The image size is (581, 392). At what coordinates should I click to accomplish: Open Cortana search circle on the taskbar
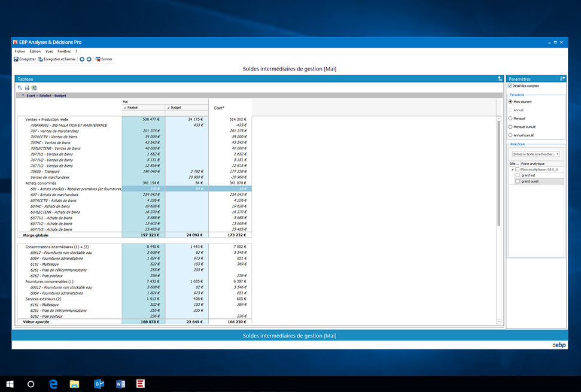(31, 384)
